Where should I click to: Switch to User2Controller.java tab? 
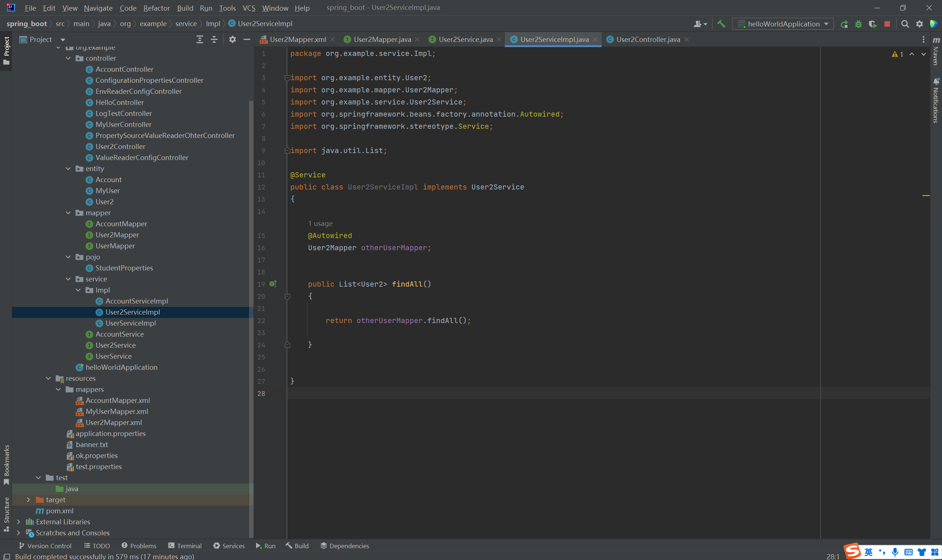(648, 39)
